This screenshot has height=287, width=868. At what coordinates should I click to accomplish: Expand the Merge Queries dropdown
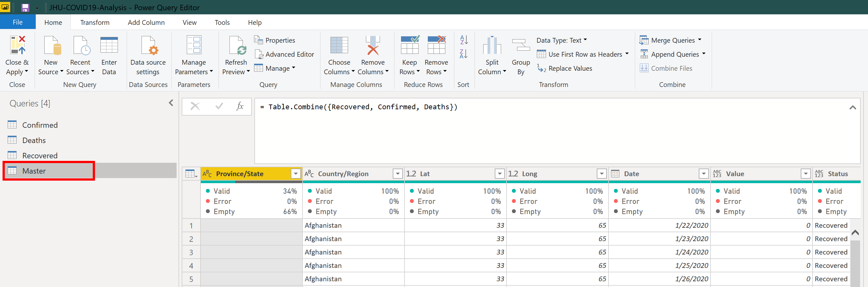coord(700,40)
